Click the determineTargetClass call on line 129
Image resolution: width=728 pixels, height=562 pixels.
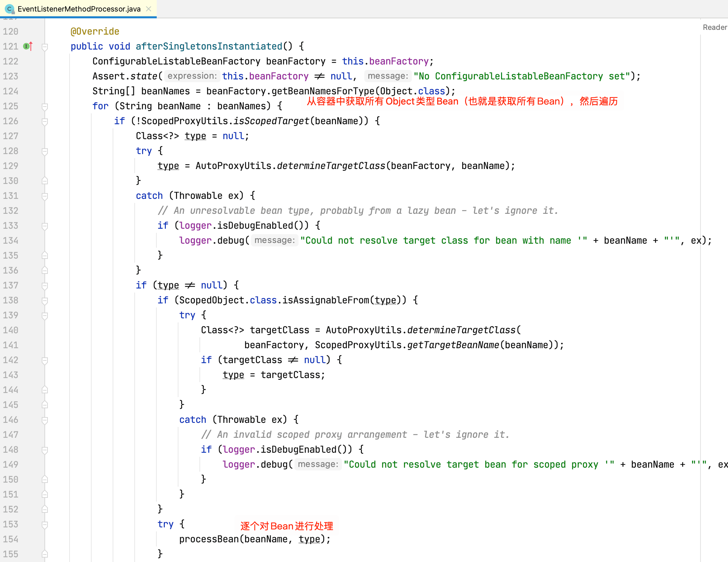click(x=331, y=166)
